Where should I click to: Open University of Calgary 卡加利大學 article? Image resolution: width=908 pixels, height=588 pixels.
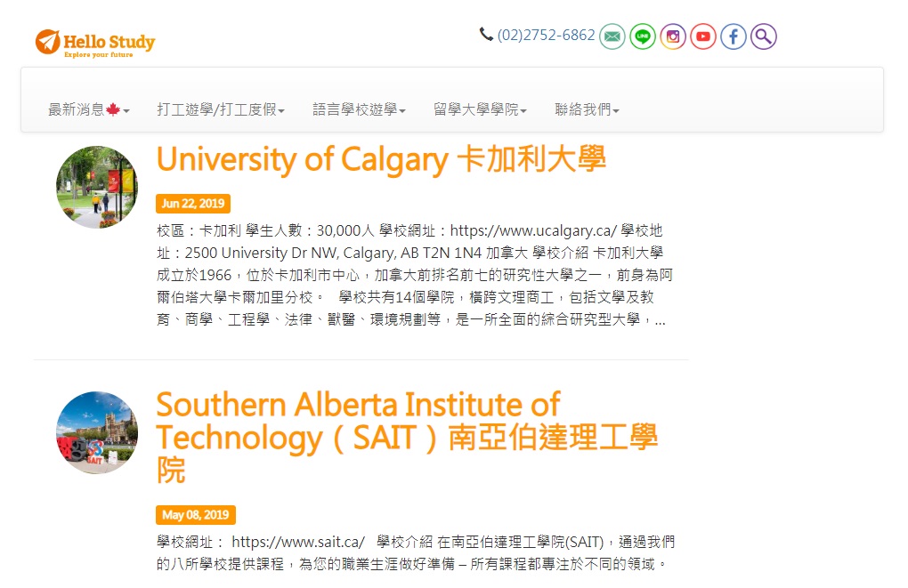pyautogui.click(x=381, y=159)
